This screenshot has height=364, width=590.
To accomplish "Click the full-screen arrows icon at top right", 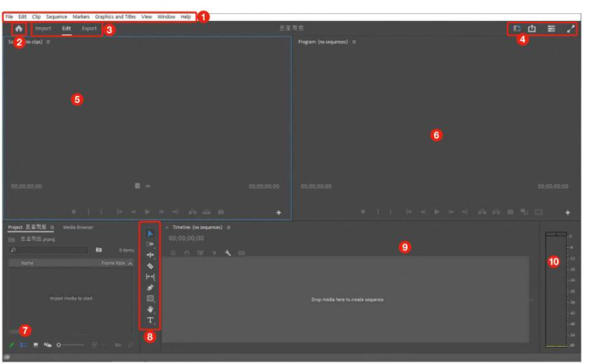I will pos(570,29).
